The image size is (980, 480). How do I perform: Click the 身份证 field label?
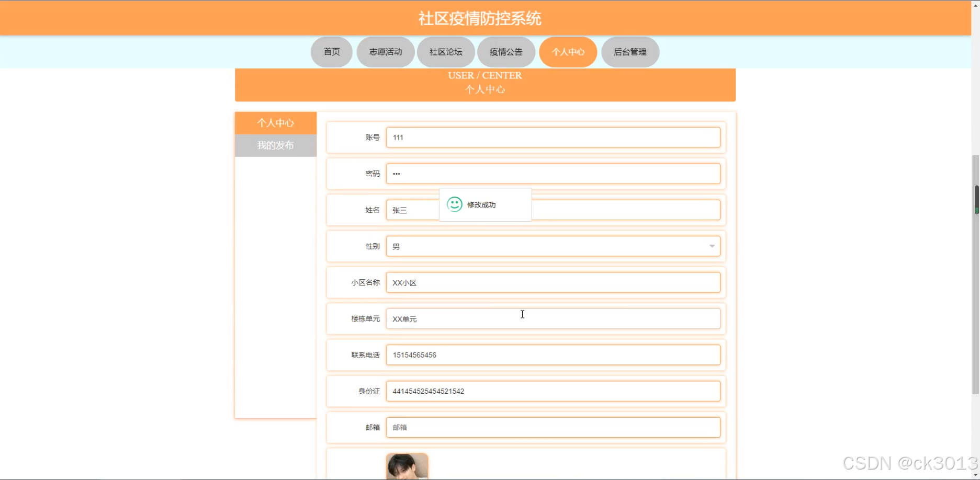point(369,391)
